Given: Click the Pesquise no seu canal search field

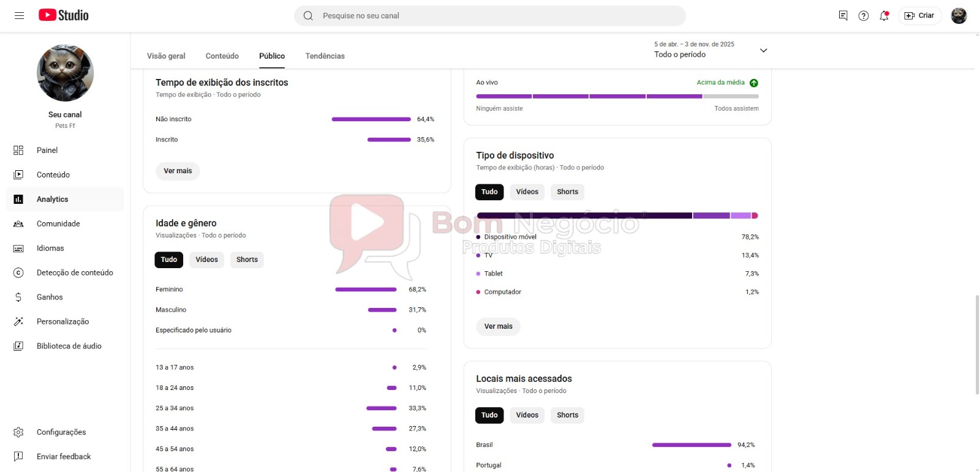Looking at the screenshot, I should [490, 16].
